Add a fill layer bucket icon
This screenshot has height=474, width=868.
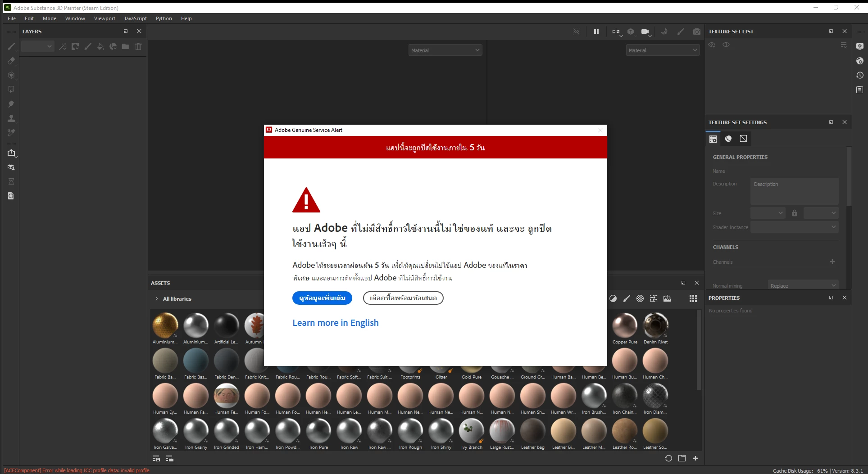[x=100, y=46]
